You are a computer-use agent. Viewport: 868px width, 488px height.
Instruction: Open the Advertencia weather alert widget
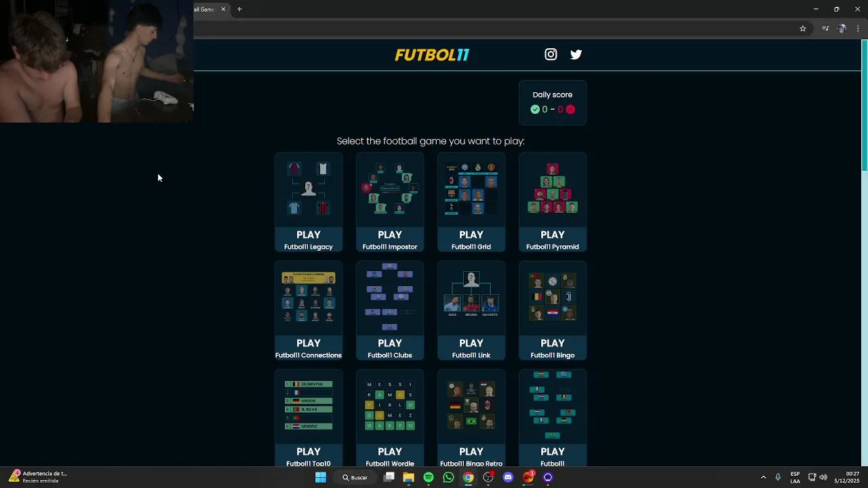[38, 477]
